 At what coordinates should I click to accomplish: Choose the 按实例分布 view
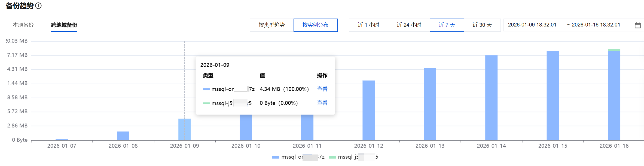point(315,25)
